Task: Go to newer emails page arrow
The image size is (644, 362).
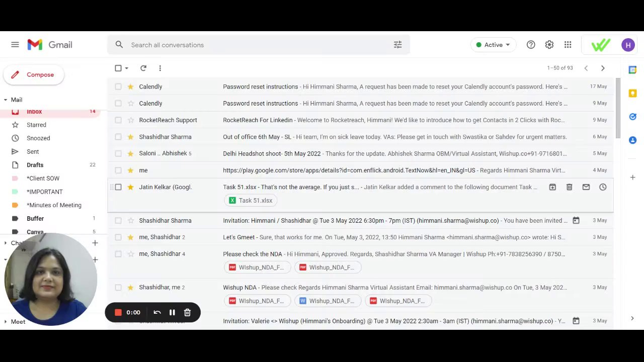Action: [586, 68]
